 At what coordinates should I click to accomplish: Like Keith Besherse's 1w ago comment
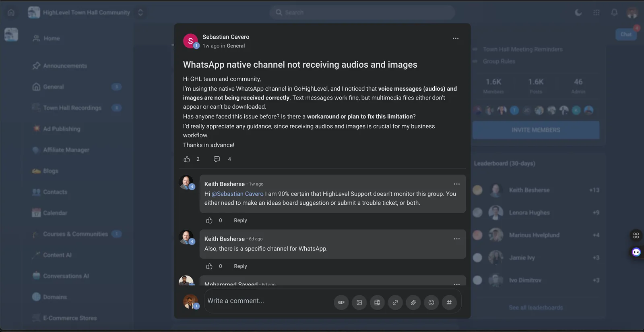209,220
